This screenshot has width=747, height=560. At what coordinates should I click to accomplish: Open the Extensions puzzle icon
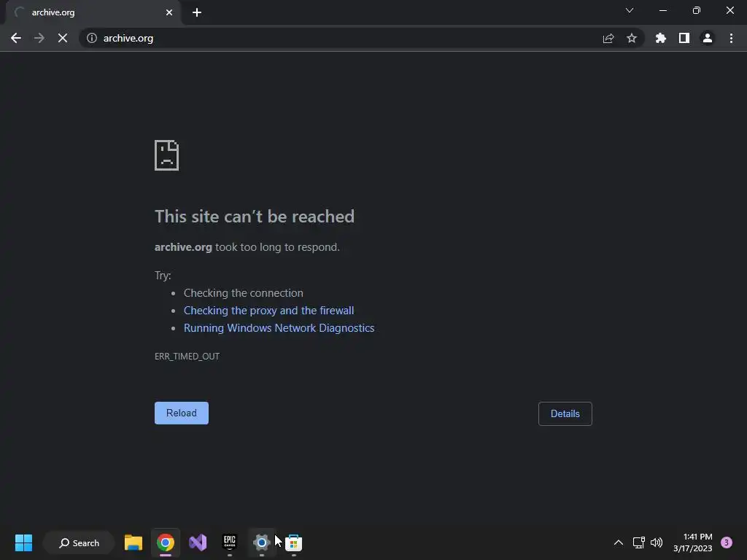tap(661, 38)
